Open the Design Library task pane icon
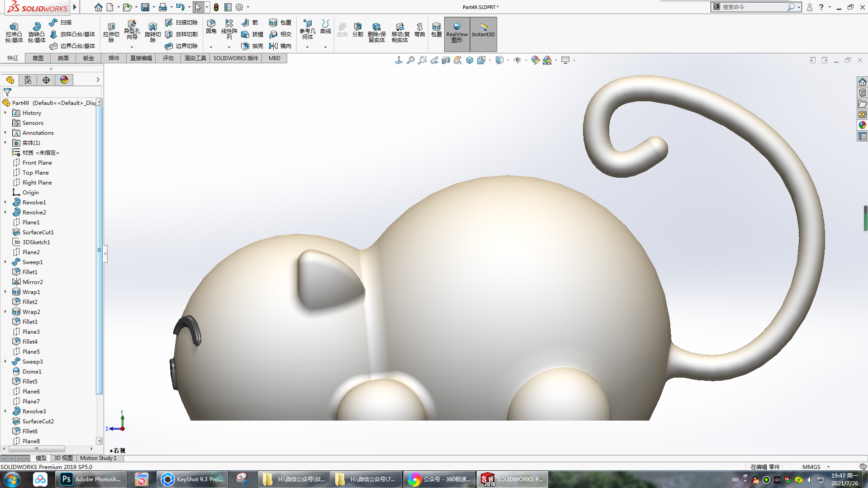 863,92
